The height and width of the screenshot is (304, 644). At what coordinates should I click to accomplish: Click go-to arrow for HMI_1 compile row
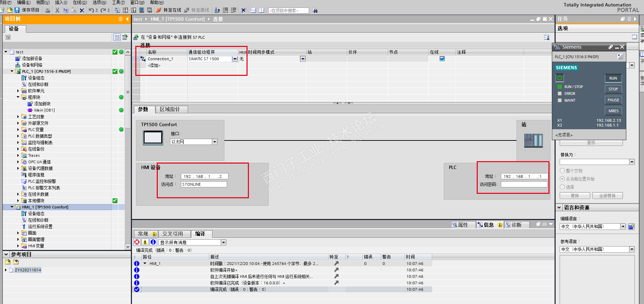click(x=336, y=264)
